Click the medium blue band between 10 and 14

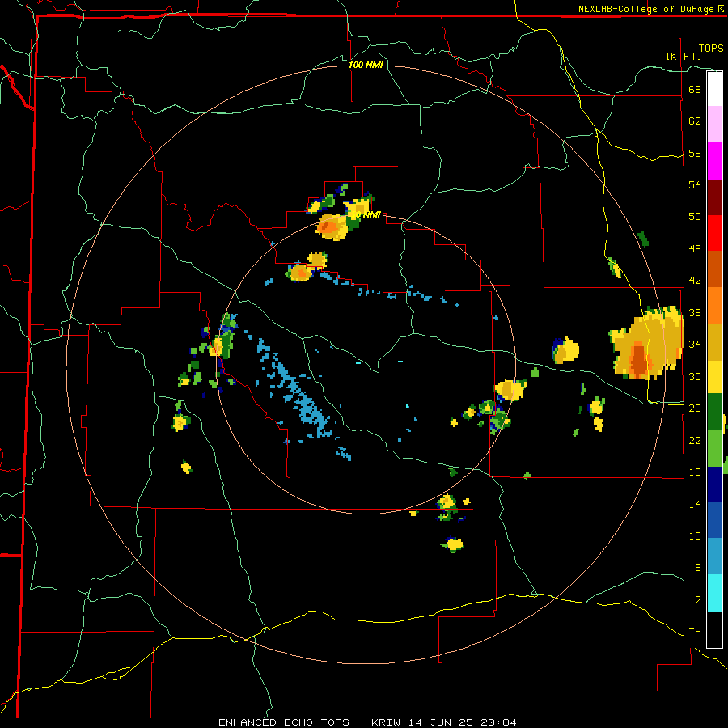click(714, 520)
